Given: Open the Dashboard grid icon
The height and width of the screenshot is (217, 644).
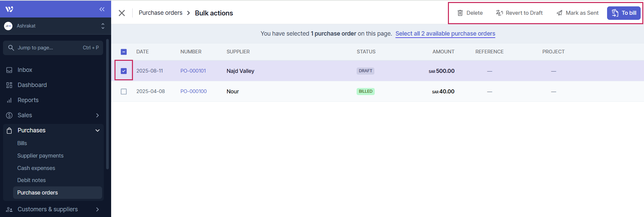Looking at the screenshot, I should 9,85.
